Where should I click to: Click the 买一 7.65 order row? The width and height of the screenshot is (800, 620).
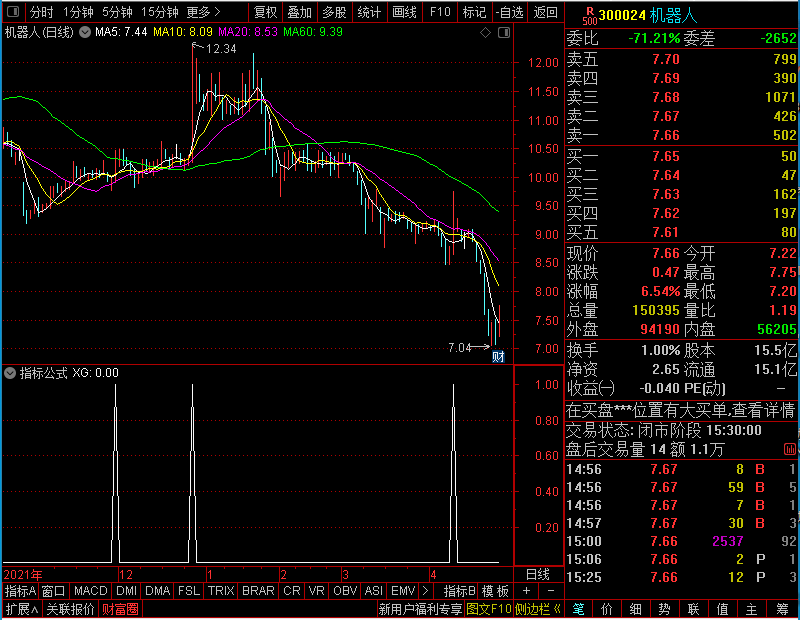682,156
